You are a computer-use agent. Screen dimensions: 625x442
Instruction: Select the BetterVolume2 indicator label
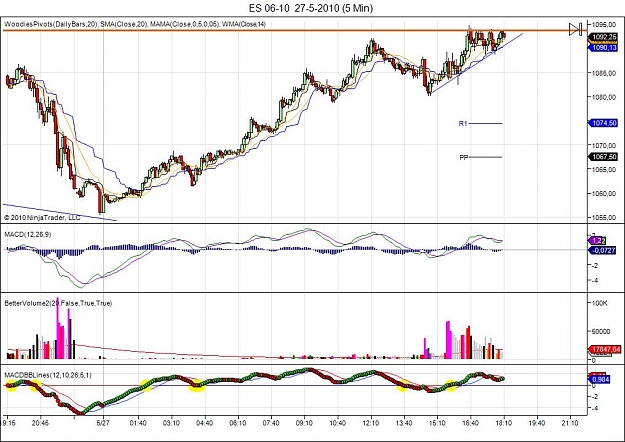tap(58, 303)
